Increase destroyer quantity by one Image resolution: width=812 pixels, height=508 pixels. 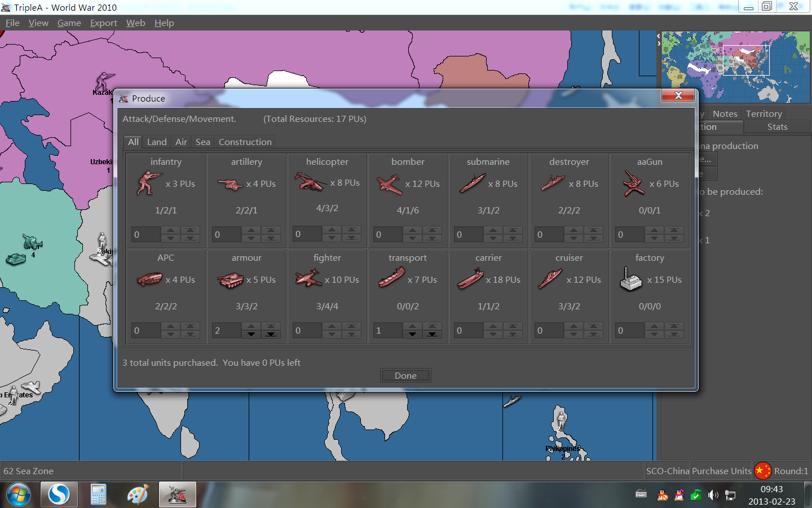tap(573, 230)
